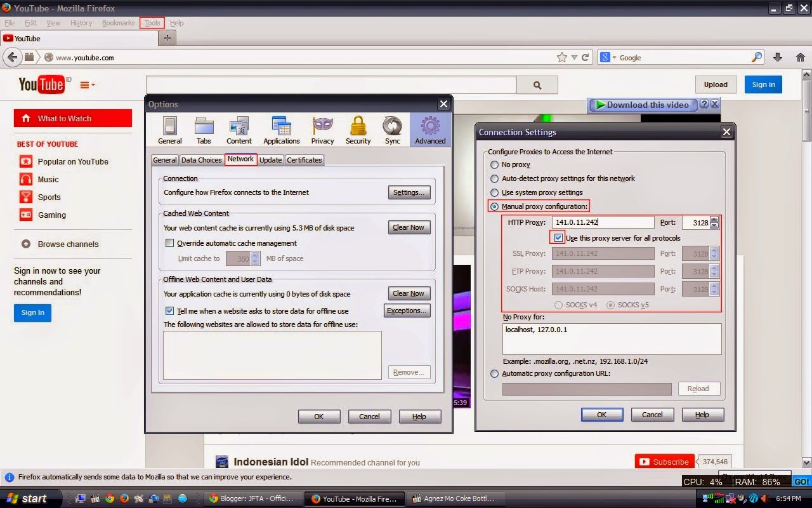Toggle Tell me when a website asks to store data
This screenshot has height=508, width=812.
point(169,311)
